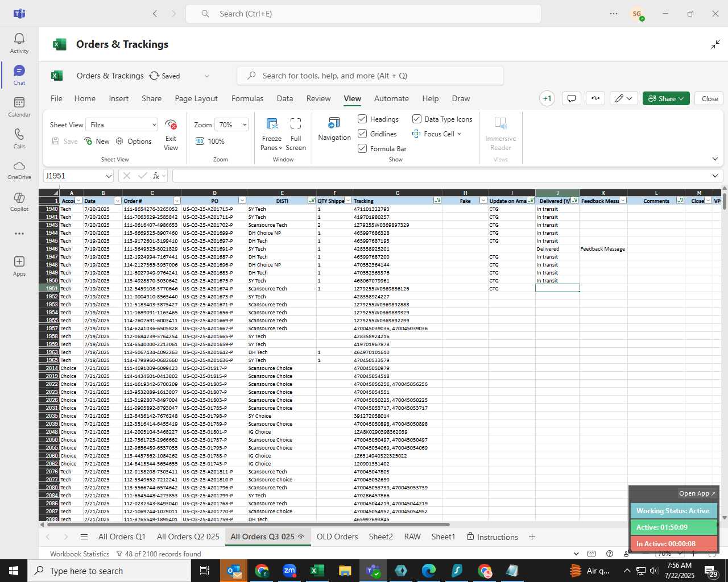
Task: Open Copilot in the Teams sidebar
Action: click(x=19, y=202)
